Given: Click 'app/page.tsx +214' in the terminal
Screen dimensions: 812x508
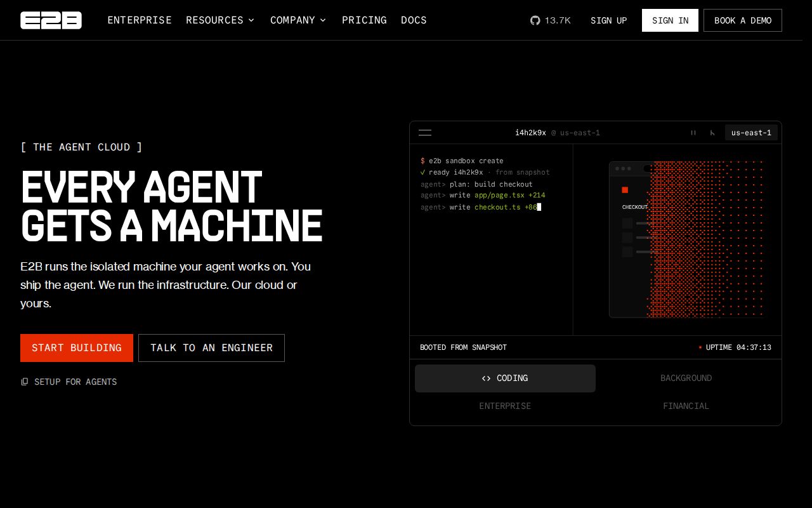Looking at the screenshot, I should [x=510, y=196].
